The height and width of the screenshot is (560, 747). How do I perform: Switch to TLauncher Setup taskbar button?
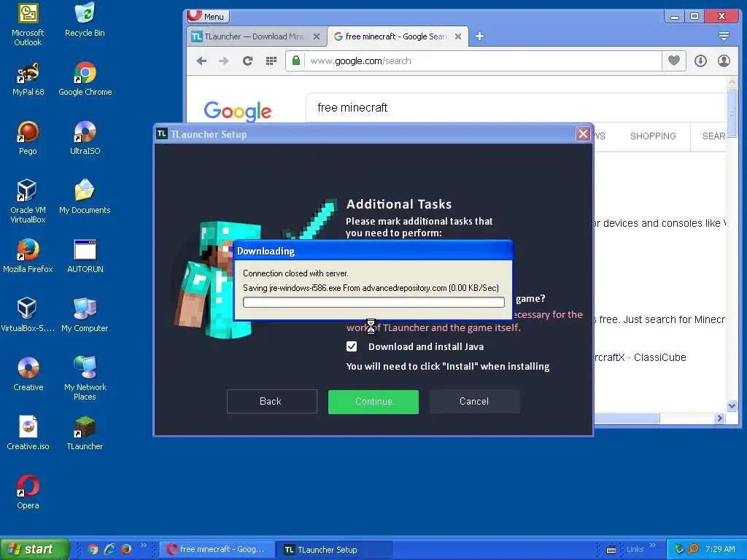pyautogui.click(x=334, y=549)
